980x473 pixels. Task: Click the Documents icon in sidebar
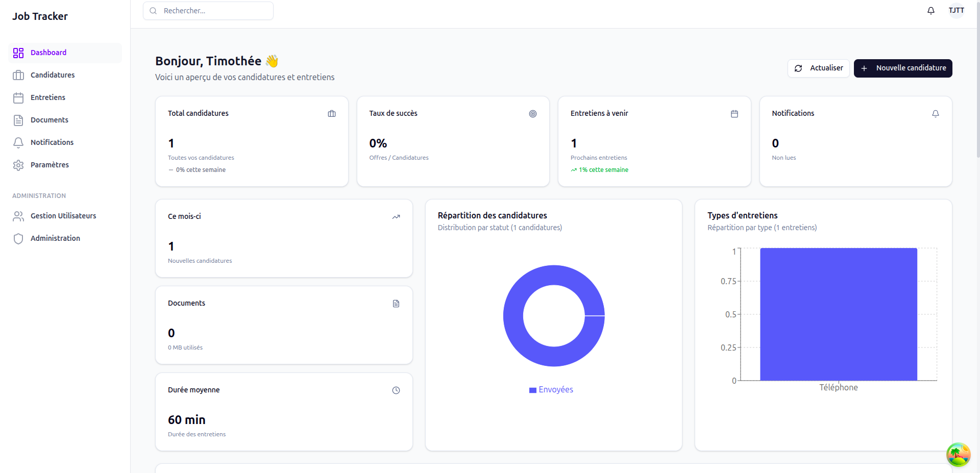click(18, 120)
